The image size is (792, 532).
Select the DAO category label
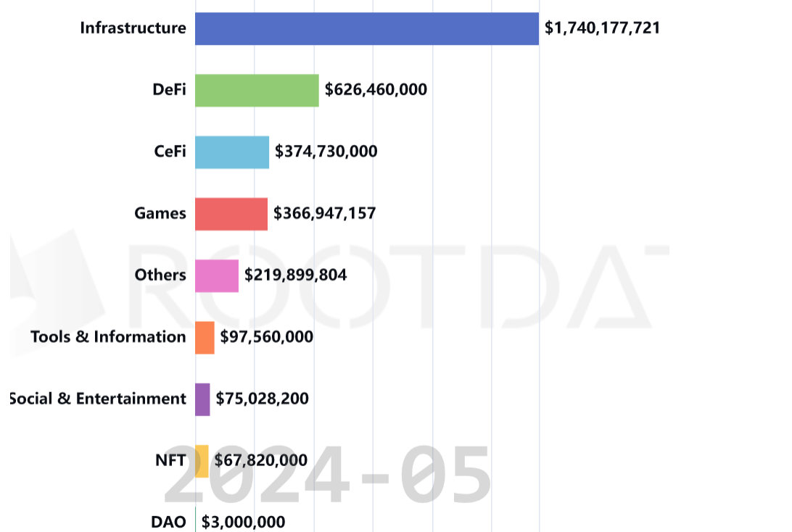[x=168, y=522]
